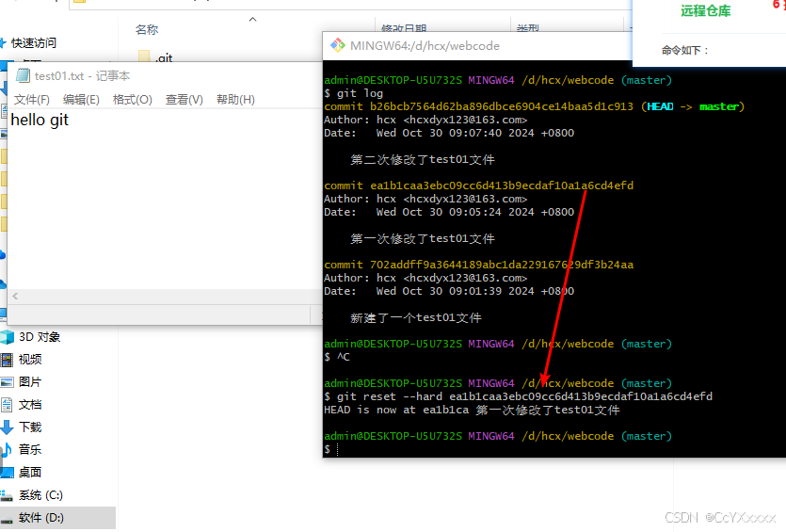This screenshot has width=786, height=532.
Task: Click the Git Bash logo in MINGW64 title bar
Action: (x=337, y=45)
